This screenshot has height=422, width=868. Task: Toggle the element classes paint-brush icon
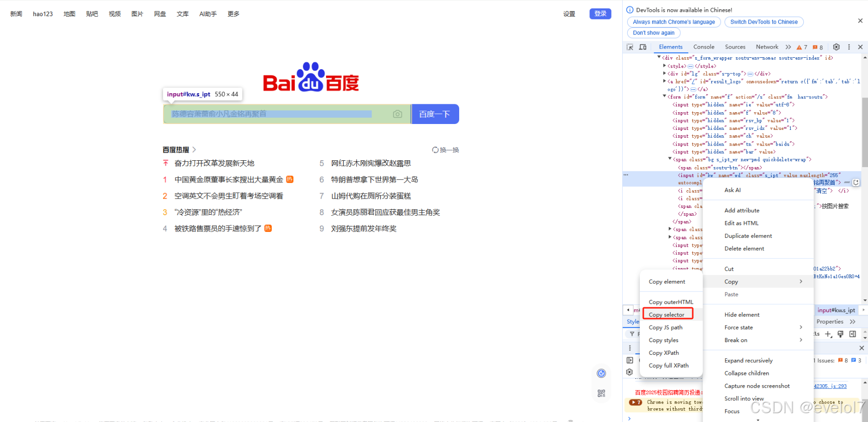pos(841,334)
